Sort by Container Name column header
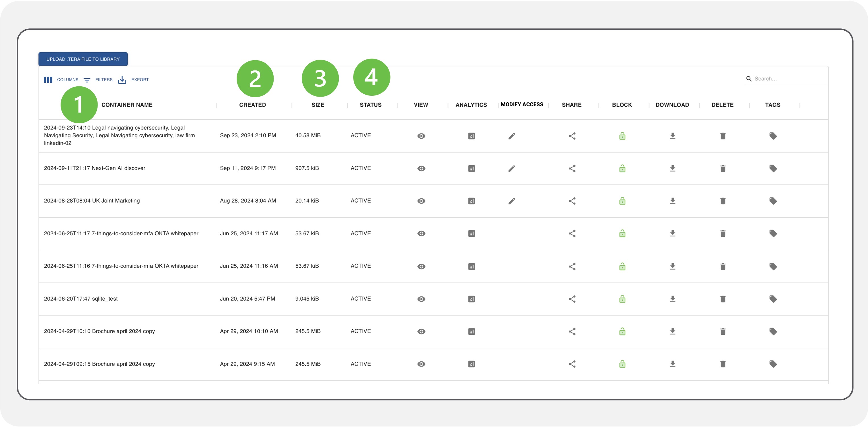868x427 pixels. point(127,105)
